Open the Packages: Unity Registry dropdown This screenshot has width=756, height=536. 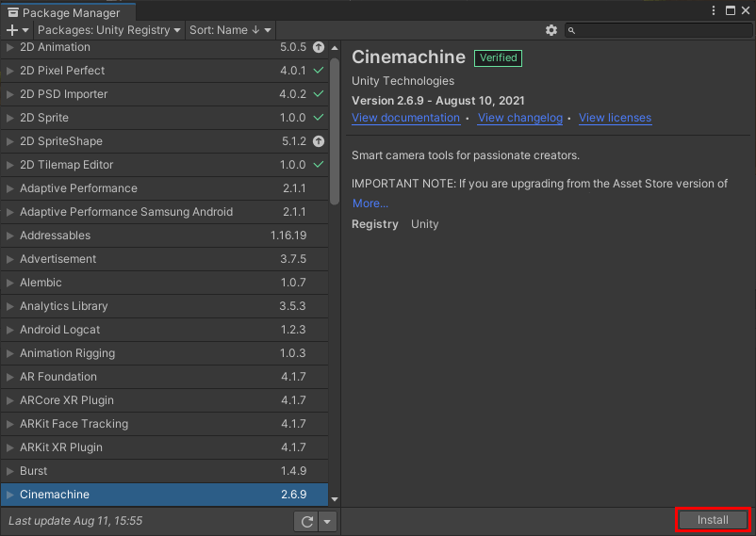pyautogui.click(x=109, y=30)
